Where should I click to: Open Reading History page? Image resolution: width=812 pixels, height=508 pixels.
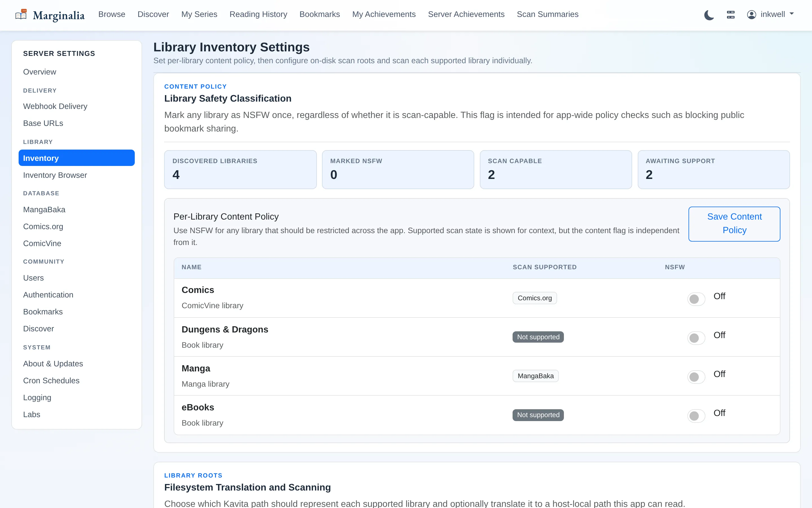coord(258,14)
